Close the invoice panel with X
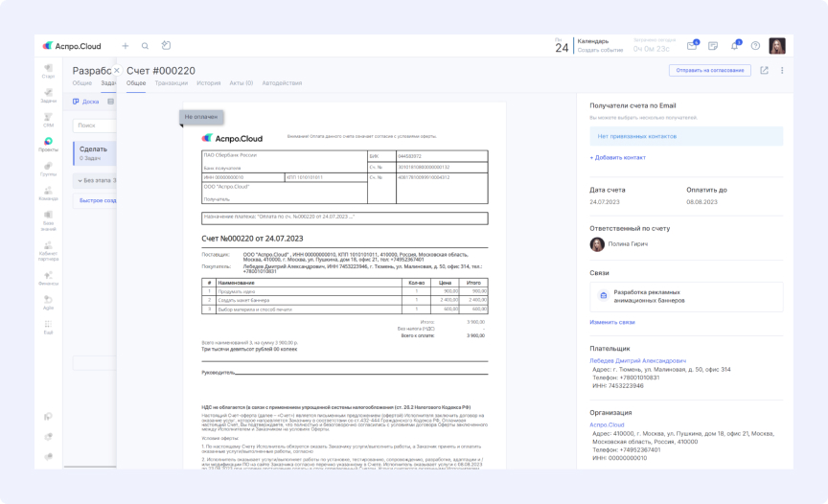Viewport: 828px width, 504px height. [x=117, y=71]
